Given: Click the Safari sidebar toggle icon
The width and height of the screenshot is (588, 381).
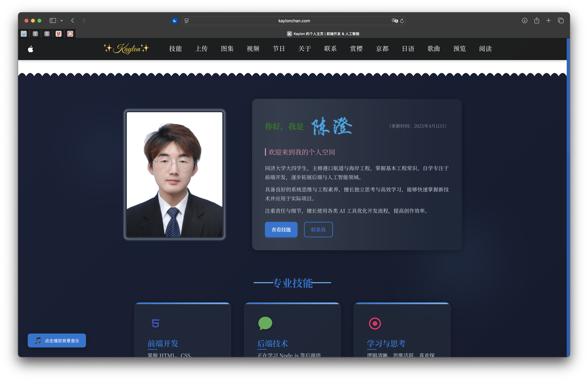Looking at the screenshot, I should tap(53, 21).
